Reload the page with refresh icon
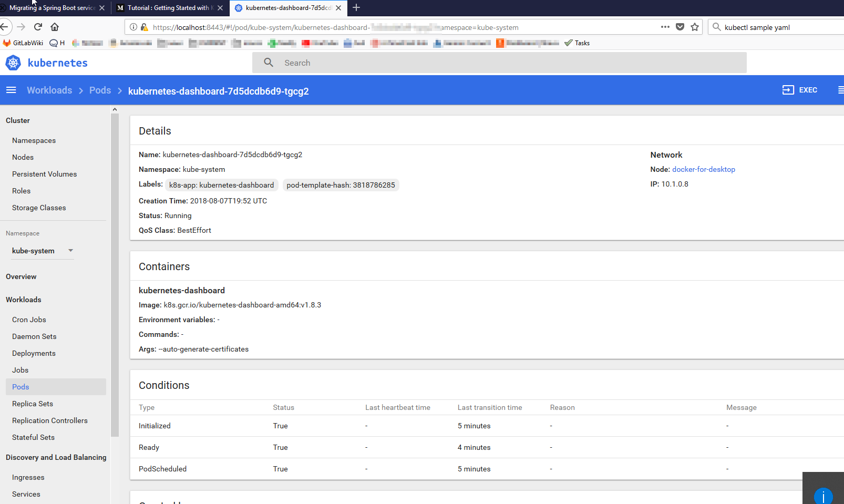Screen dimensions: 844x504 click(38, 27)
